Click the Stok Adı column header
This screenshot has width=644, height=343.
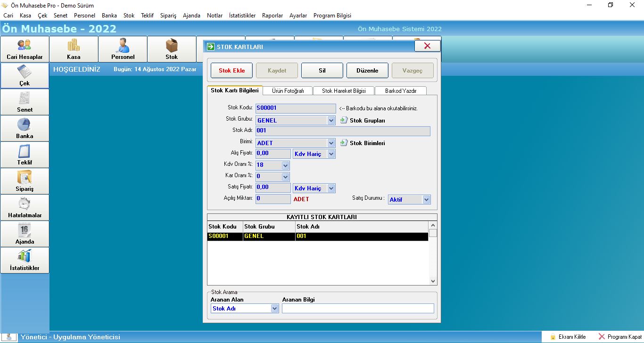362,227
